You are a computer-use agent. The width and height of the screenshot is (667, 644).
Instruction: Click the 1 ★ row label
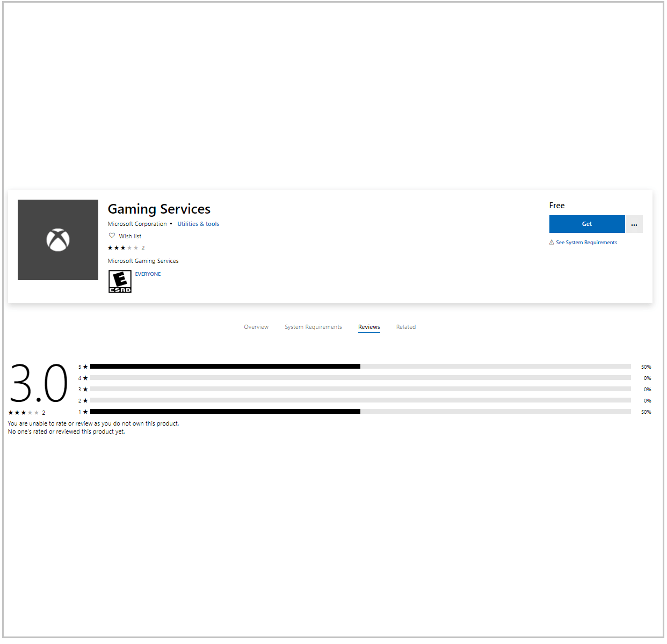click(83, 412)
